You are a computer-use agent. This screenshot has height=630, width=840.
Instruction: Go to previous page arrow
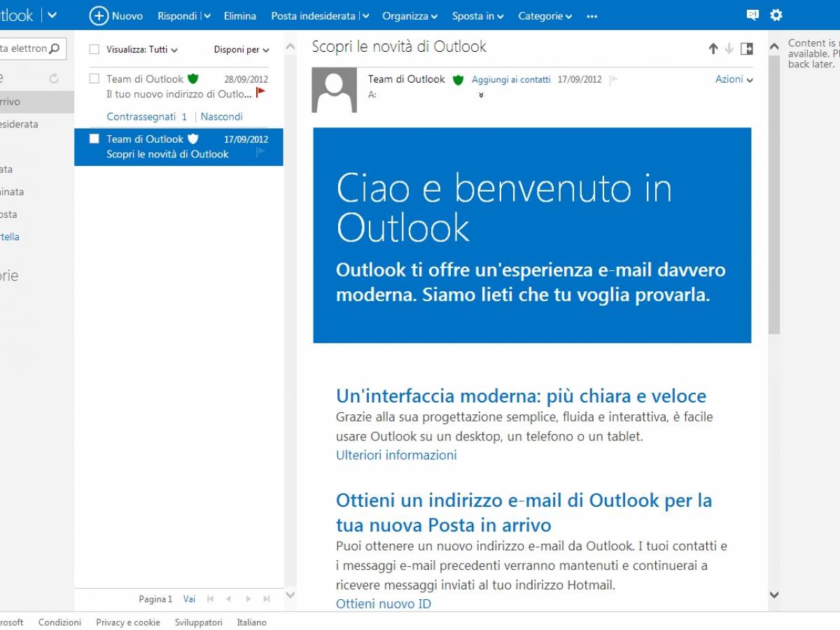coord(228,599)
